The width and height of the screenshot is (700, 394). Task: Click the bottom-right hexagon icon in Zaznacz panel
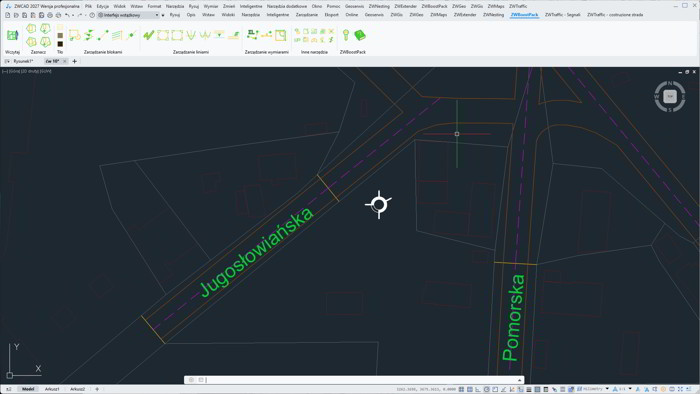[x=46, y=42]
